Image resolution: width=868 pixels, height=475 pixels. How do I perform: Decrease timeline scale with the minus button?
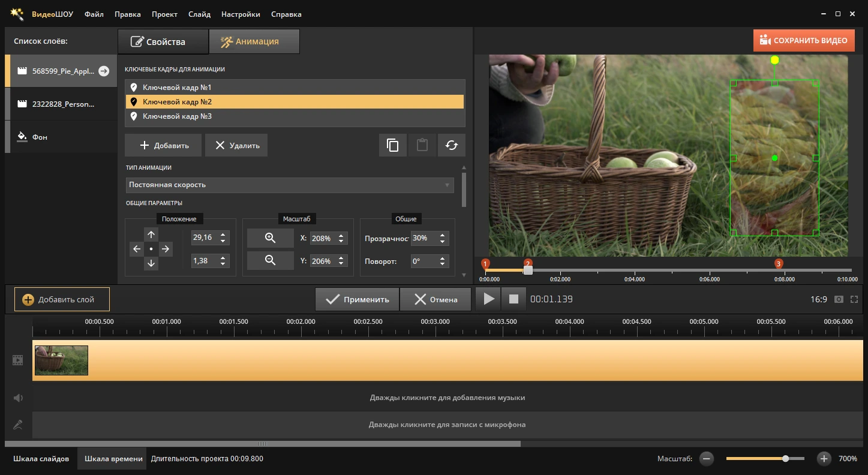point(707,459)
